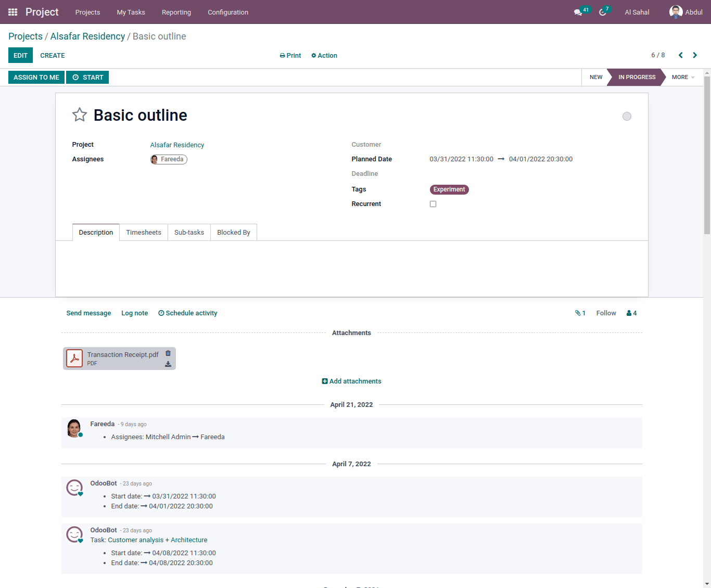This screenshot has height=588, width=711.
Task: Show the 4 followers icon
Action: (x=631, y=313)
